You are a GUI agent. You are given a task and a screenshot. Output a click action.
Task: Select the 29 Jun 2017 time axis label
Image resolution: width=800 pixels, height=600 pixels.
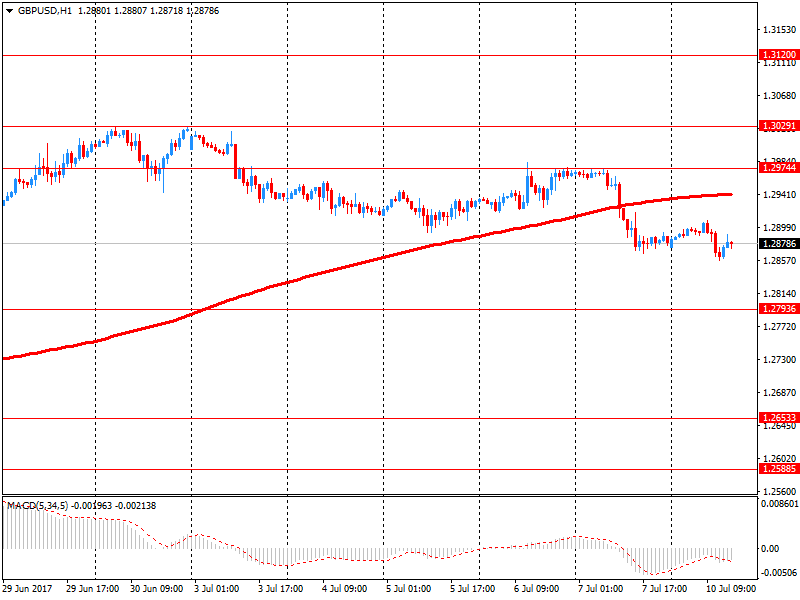[x=27, y=588]
